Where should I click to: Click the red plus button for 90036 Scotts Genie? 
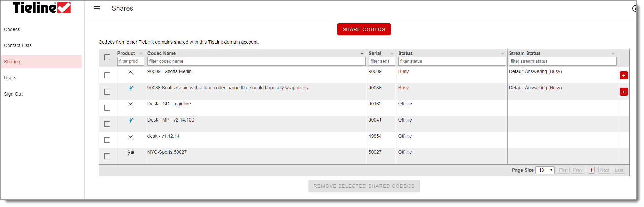pos(624,92)
